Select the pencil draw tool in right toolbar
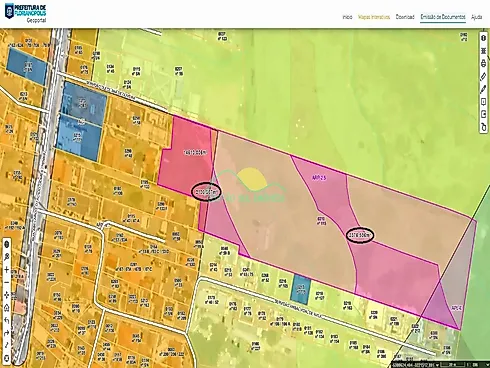The width and height of the screenshot is (490, 368). point(484,89)
